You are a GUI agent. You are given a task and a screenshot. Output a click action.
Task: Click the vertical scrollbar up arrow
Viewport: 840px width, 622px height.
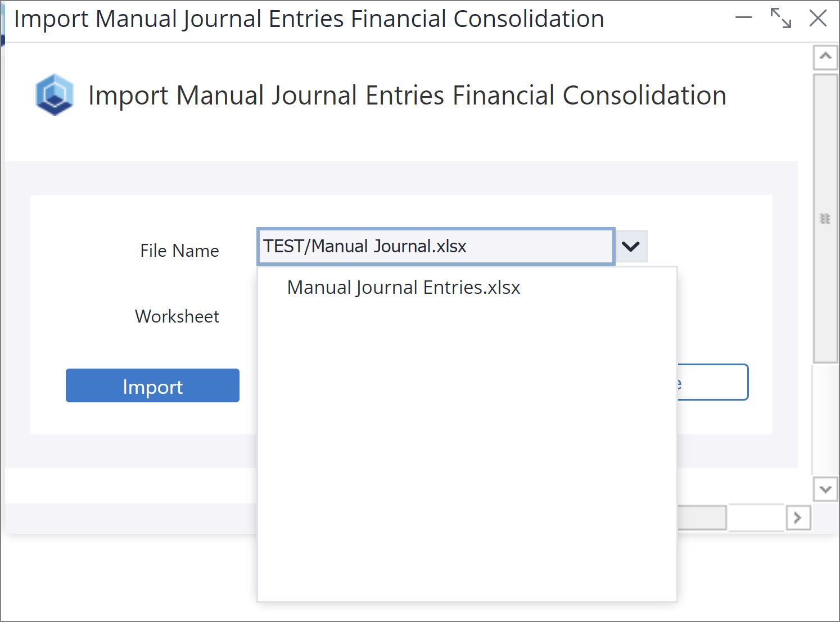[825, 56]
